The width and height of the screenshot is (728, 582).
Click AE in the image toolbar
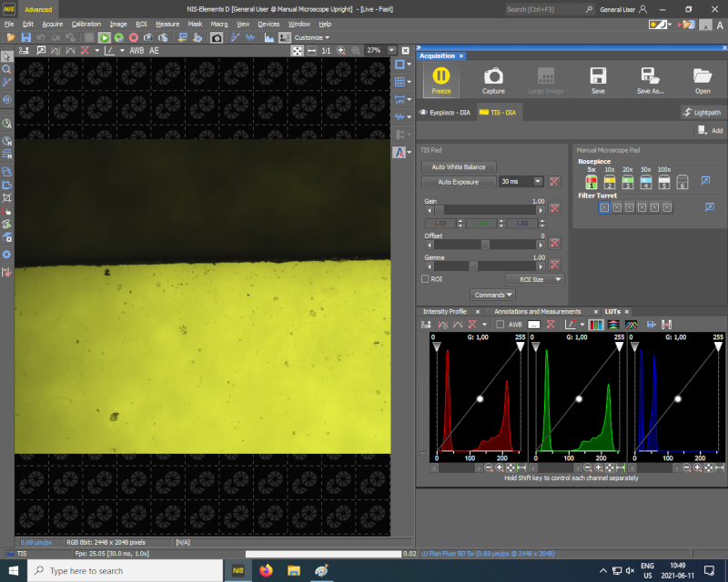click(154, 51)
